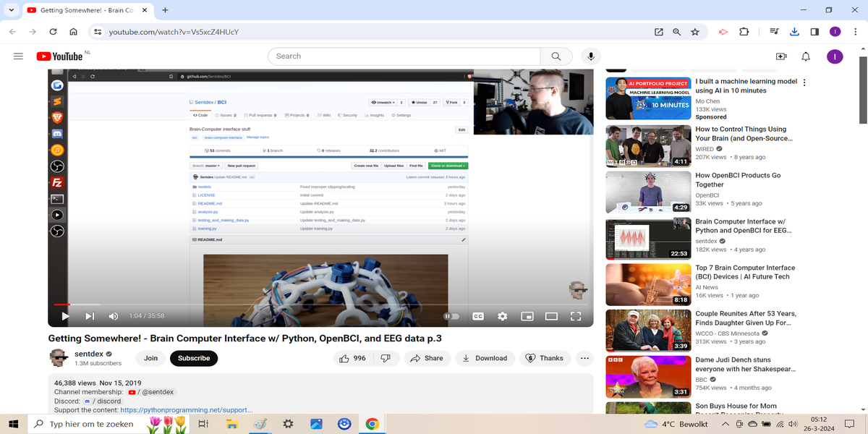Open the @sentdex membership link
868x434 pixels.
point(151,391)
